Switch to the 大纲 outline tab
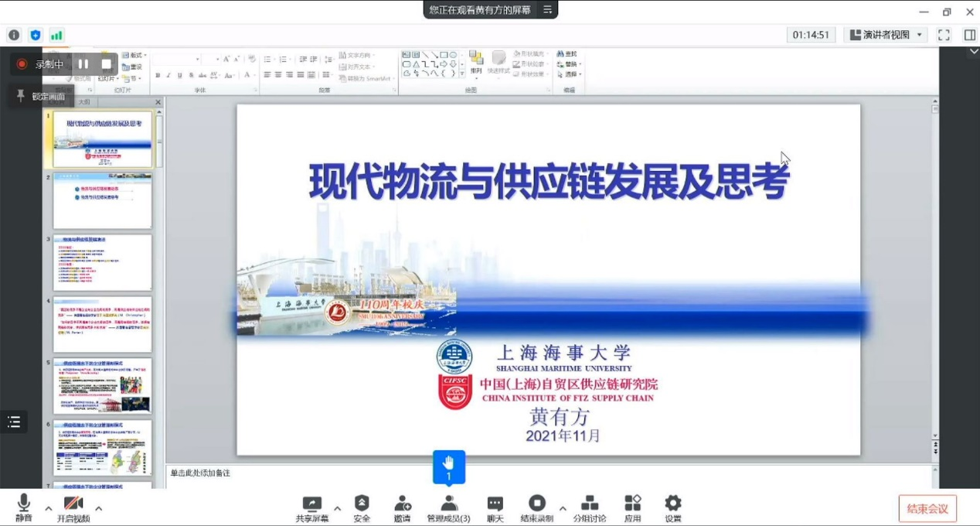 83,102
